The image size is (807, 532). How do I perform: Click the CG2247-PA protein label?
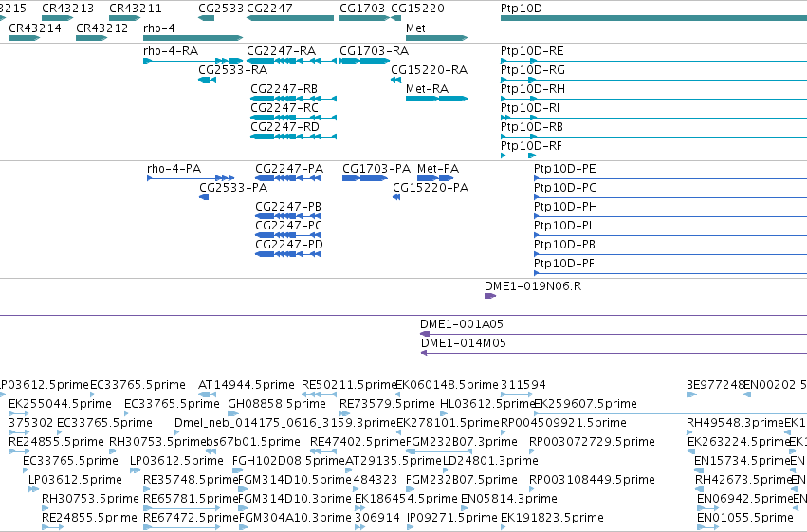(x=289, y=168)
